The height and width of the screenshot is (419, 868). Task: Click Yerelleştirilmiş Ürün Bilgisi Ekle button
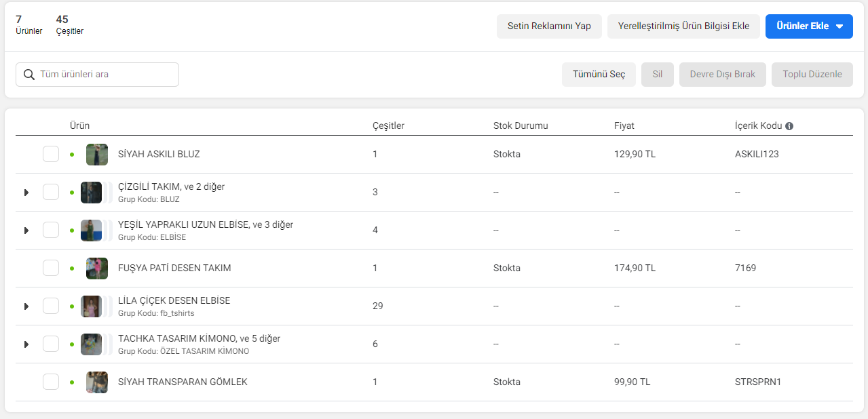click(683, 26)
